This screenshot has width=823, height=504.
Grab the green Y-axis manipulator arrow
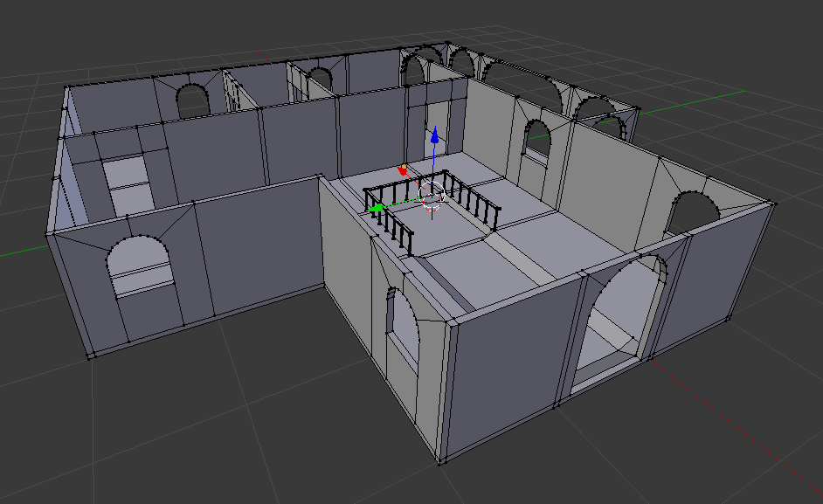coord(376,209)
